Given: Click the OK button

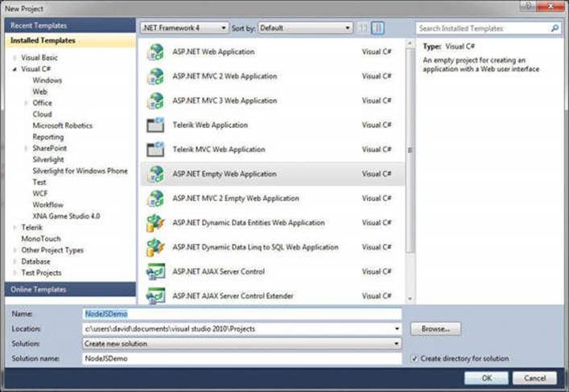Looking at the screenshot, I should [486, 378].
